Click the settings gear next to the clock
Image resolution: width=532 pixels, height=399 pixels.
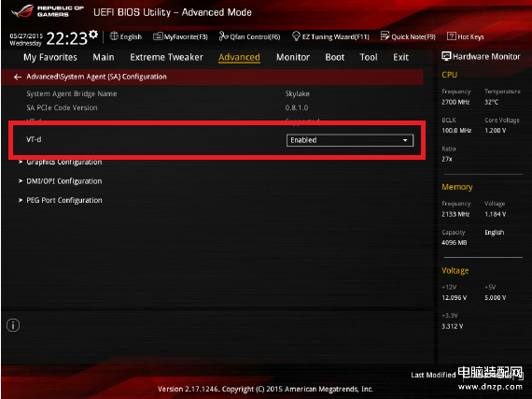coord(93,35)
